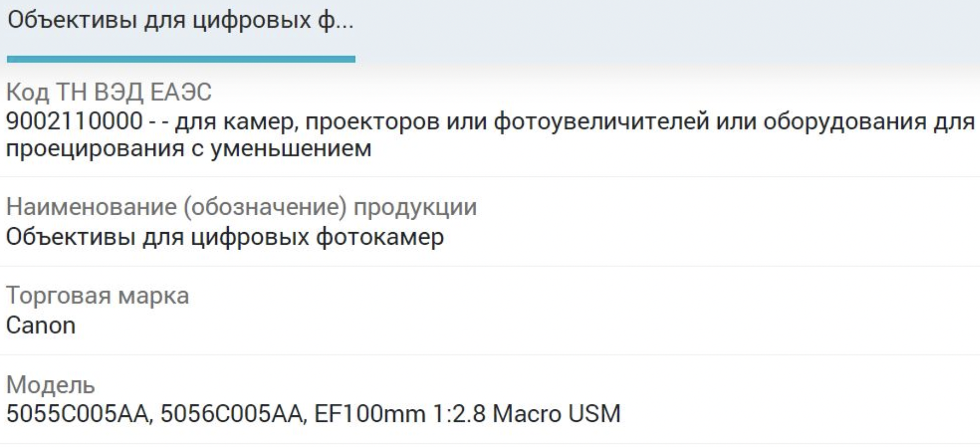Screen dimensions: 980x447
Task: Click the "Торговая марка" field label
Action: (x=97, y=295)
